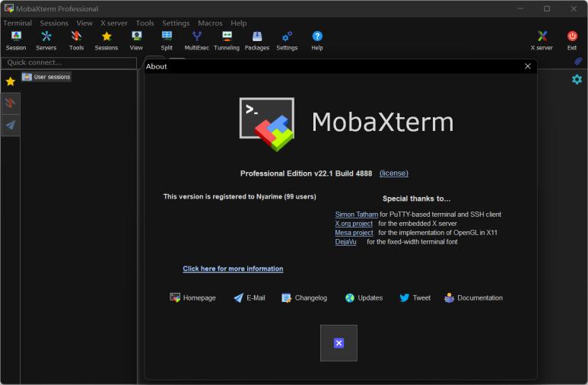
Task: Follow the X.org project link
Action: [354, 224]
